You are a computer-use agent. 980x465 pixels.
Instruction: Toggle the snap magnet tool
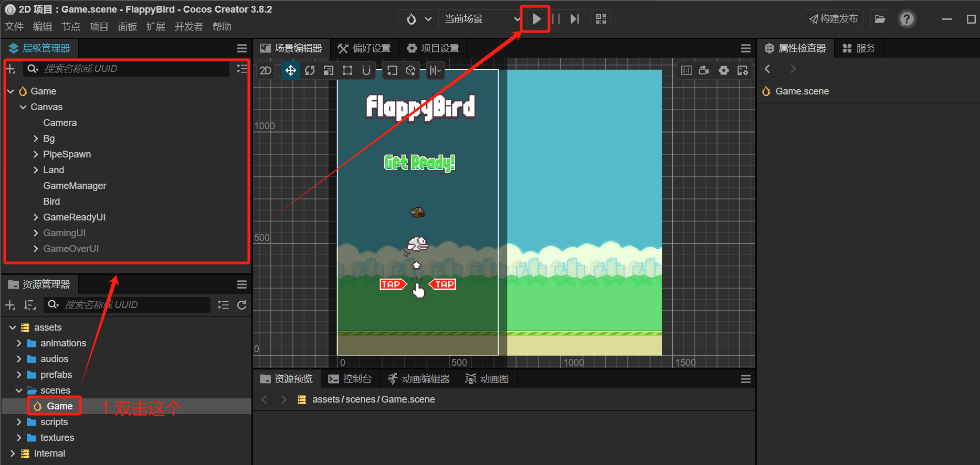[366, 70]
